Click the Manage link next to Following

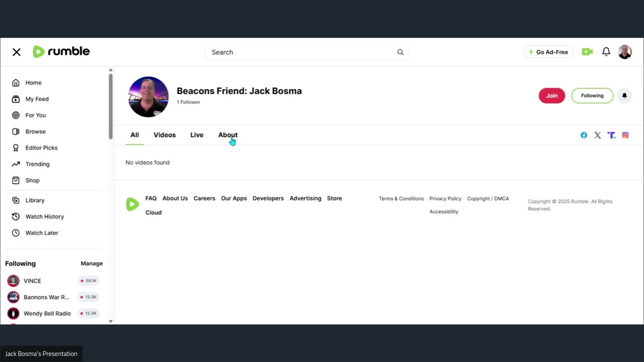point(92,263)
